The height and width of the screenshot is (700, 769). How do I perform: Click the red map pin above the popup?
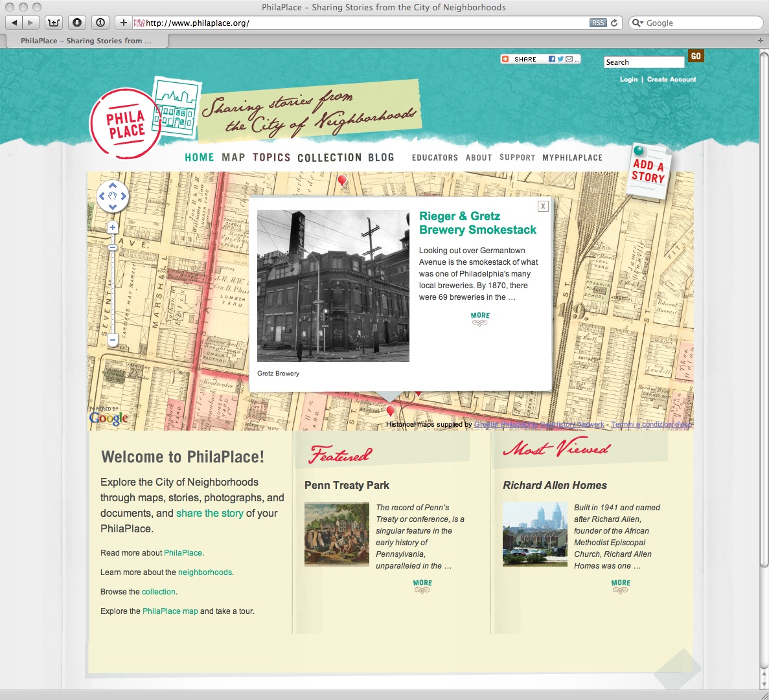342,181
